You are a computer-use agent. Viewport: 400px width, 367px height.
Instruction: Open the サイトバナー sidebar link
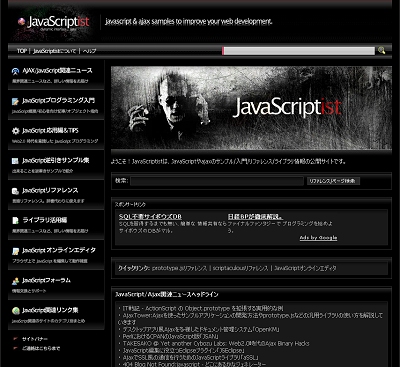tap(35, 339)
